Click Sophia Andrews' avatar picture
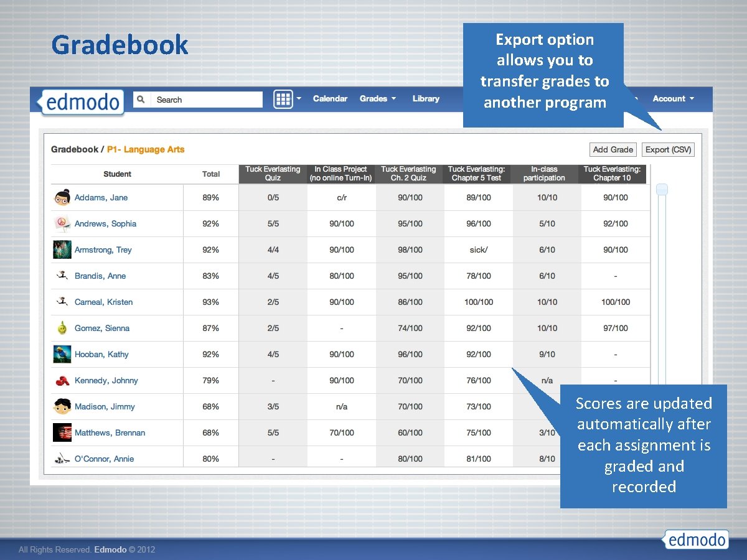The height and width of the screenshot is (560, 747). 62,223
